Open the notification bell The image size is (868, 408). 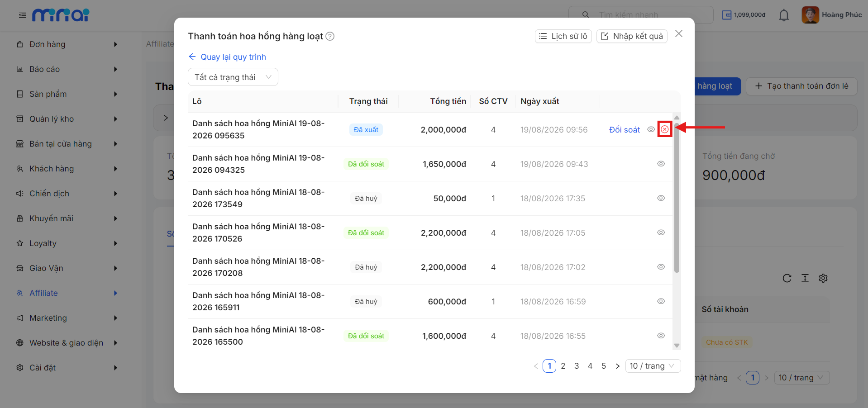784,15
